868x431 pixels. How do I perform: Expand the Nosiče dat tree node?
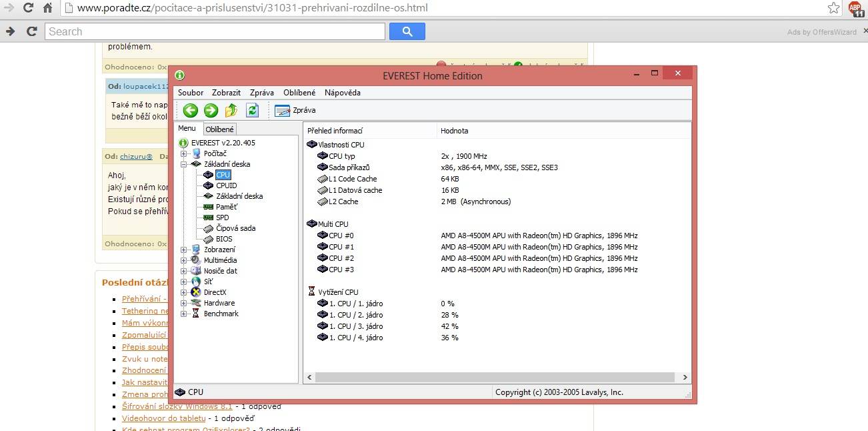click(184, 271)
